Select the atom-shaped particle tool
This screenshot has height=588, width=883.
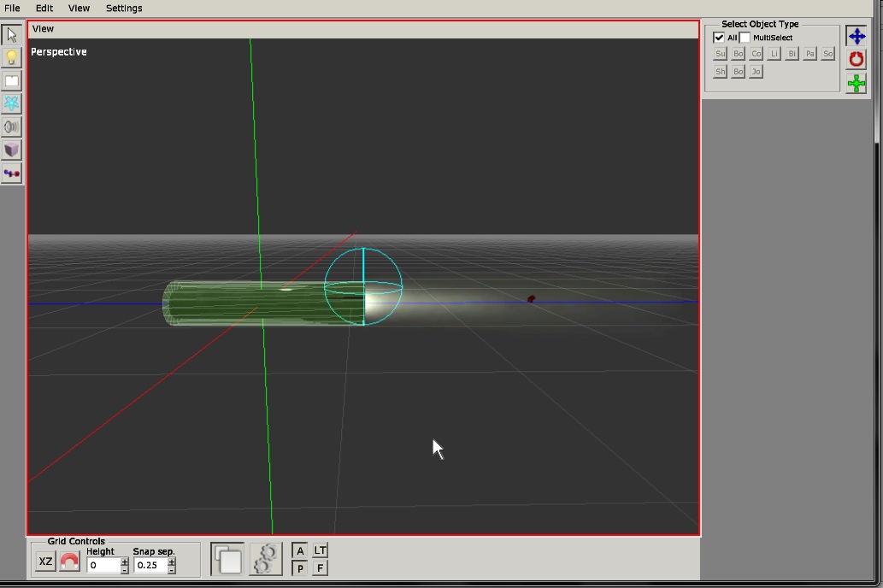(12, 104)
